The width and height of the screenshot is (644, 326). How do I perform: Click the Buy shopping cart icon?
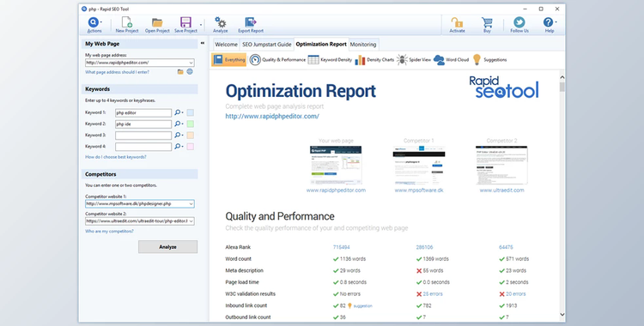pos(487,22)
